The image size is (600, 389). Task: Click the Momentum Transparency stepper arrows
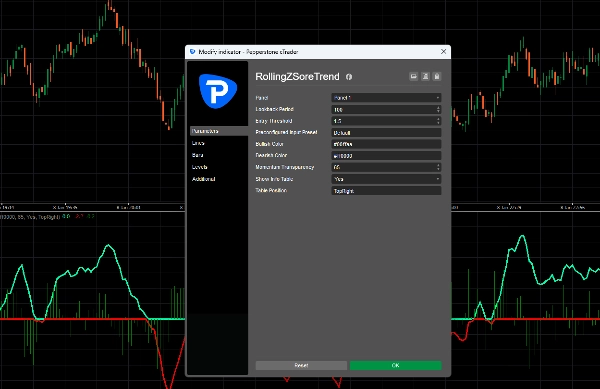(438, 167)
